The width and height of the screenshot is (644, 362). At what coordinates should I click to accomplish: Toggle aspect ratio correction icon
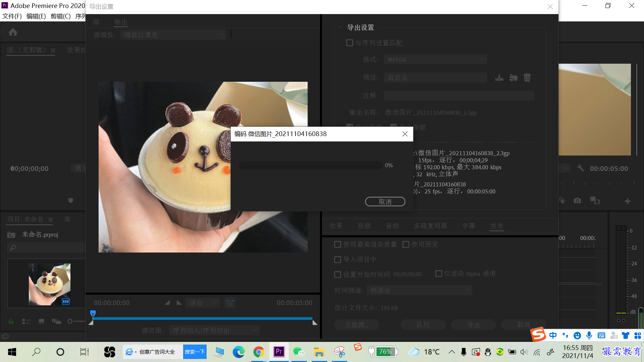coord(230,303)
